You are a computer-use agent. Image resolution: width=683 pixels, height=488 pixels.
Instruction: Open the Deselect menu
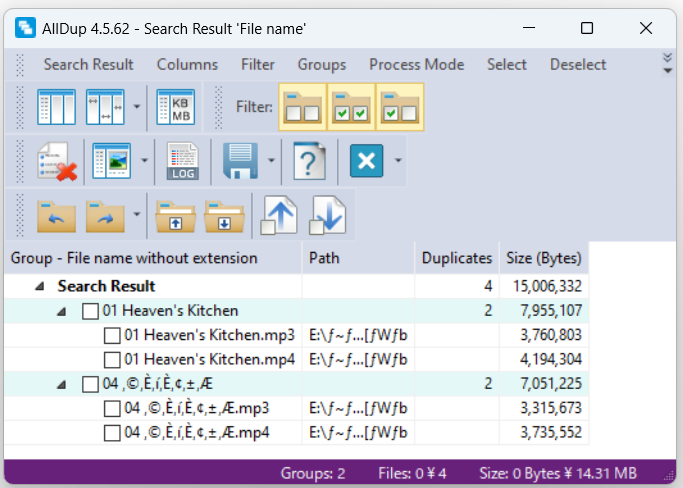point(578,64)
